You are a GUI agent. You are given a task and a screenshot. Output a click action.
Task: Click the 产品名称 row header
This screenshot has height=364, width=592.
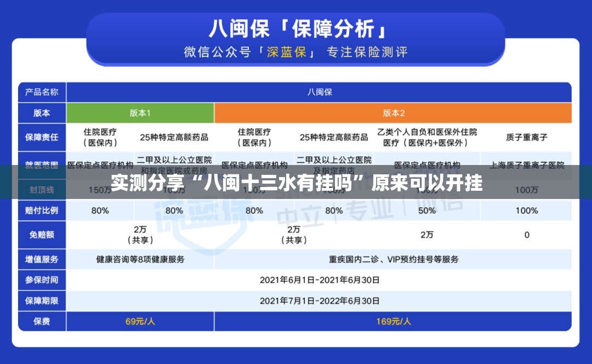tap(42, 92)
